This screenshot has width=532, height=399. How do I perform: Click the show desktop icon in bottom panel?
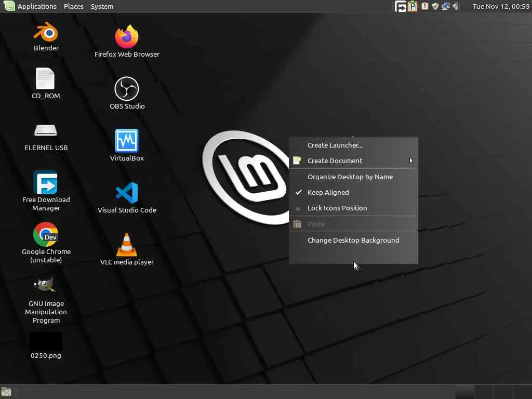(x=6, y=392)
